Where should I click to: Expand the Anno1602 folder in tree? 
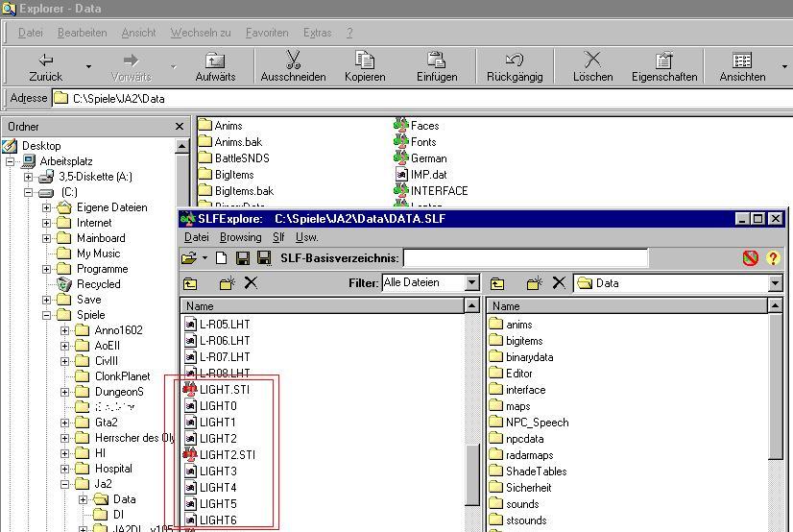click(64, 330)
